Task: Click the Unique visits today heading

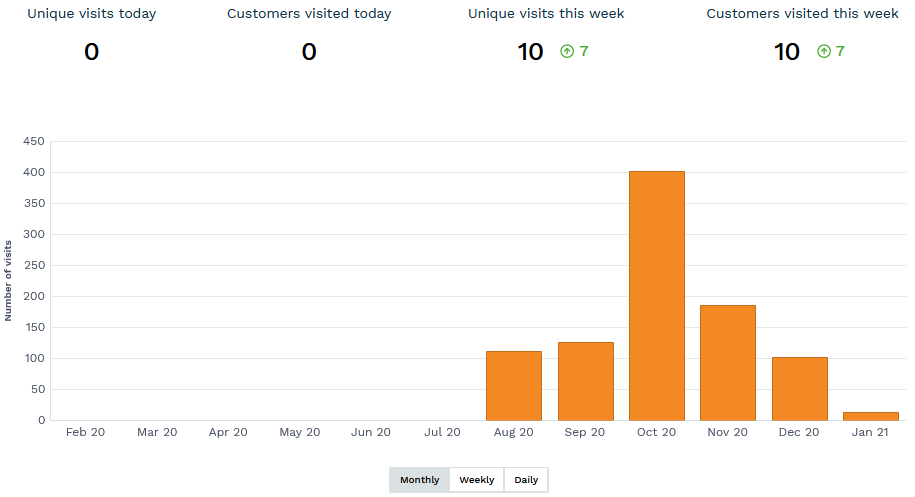Action: (x=91, y=14)
